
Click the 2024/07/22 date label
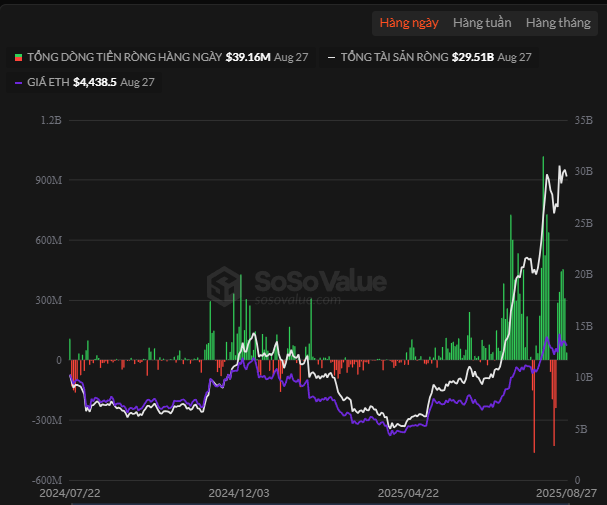coord(70,493)
